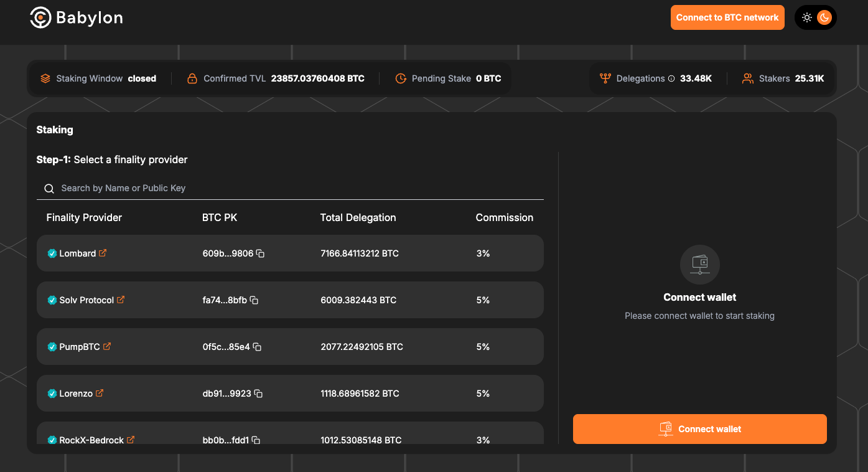Click Lombard verified checkmark badge

52,253
